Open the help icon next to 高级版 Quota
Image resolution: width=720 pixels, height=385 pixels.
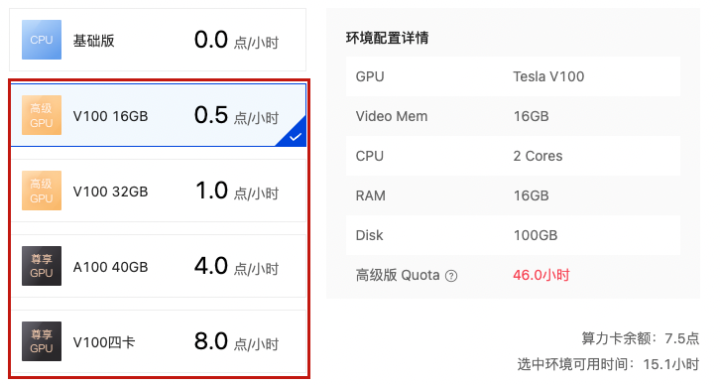451,276
